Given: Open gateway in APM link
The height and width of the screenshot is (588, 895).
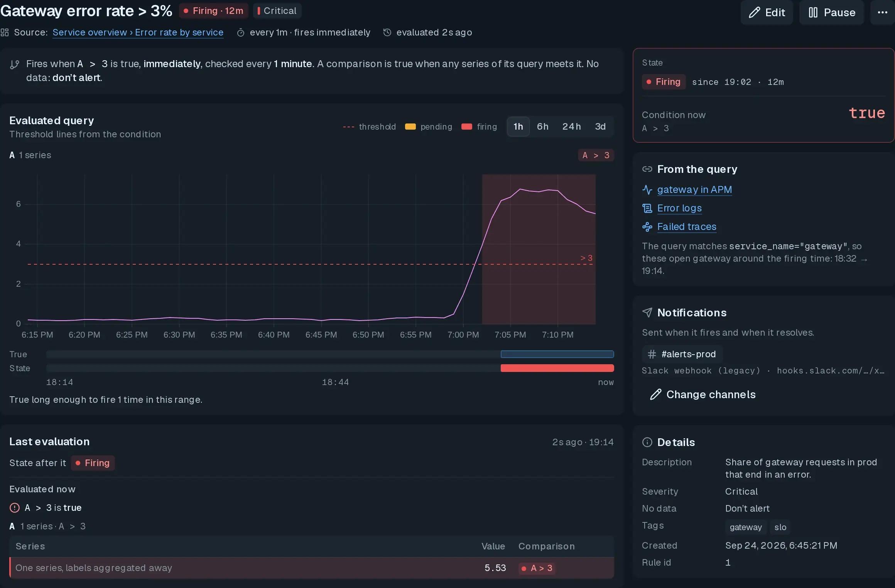Looking at the screenshot, I should click(694, 189).
